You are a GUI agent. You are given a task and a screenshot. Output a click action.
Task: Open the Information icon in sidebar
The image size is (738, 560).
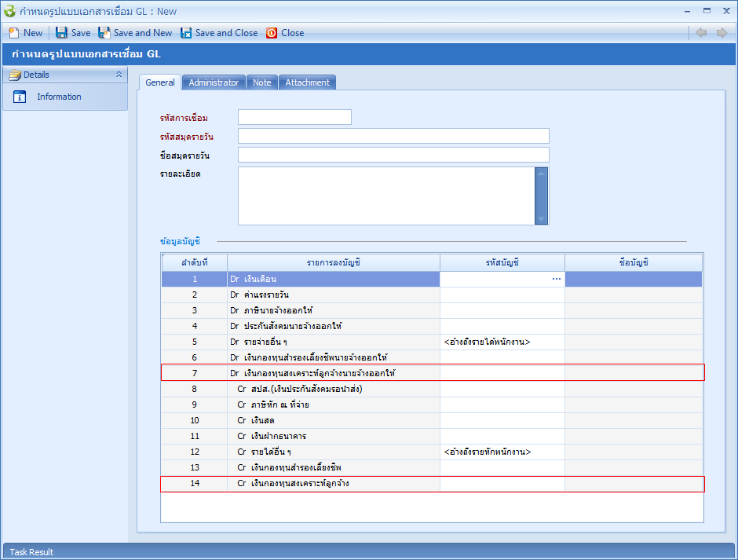(x=20, y=97)
